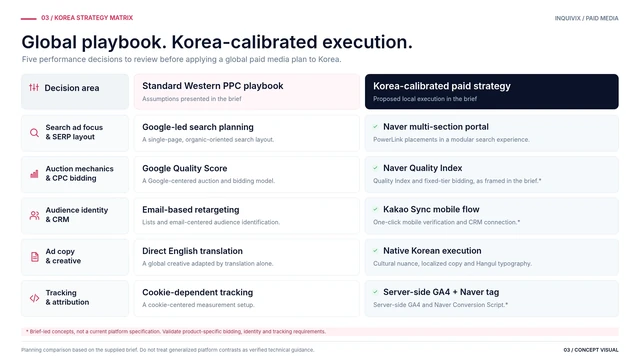Click 'Proposed local execution in the brief' subtitle

point(425,99)
